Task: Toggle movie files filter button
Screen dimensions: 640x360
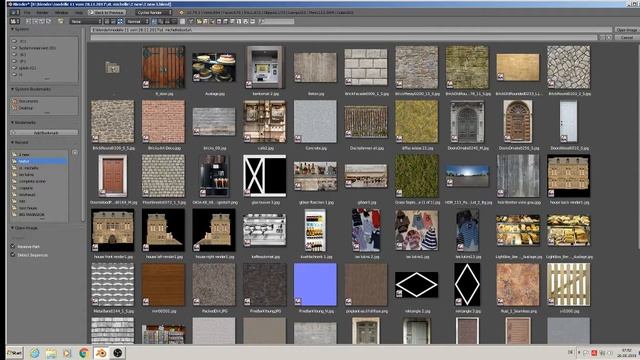Action: coord(225,21)
